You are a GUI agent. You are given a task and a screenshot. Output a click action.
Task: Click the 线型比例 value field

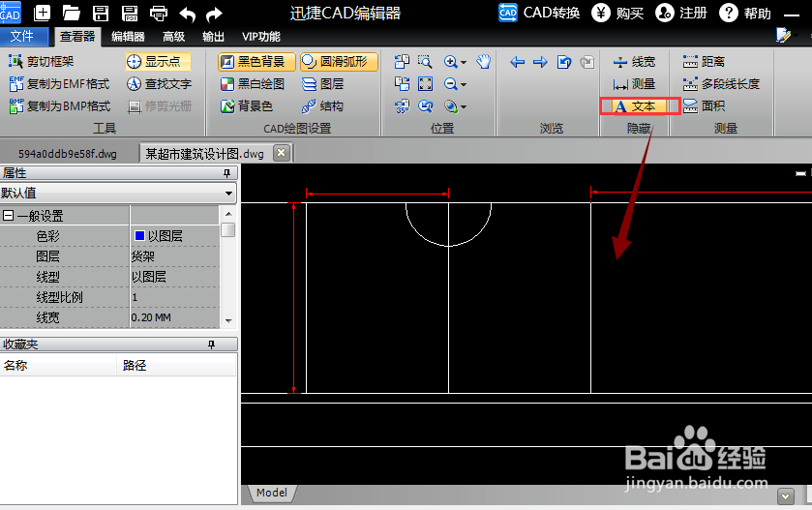coord(175,297)
